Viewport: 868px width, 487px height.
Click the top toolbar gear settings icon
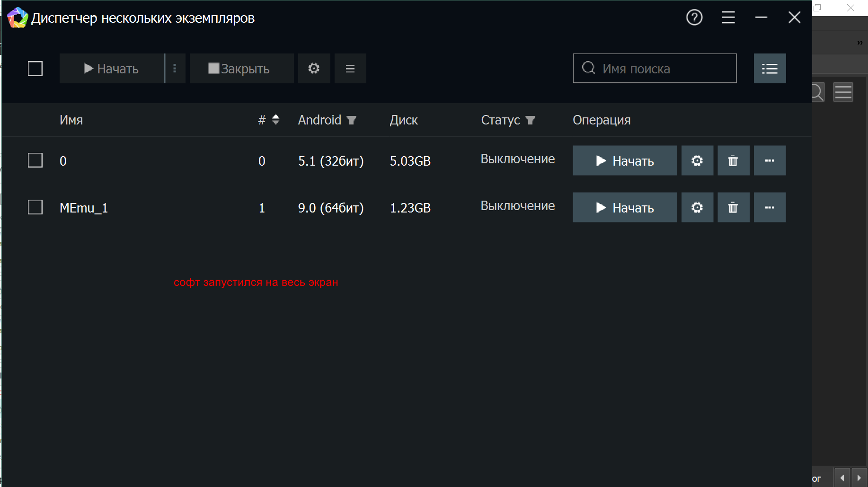coord(314,69)
